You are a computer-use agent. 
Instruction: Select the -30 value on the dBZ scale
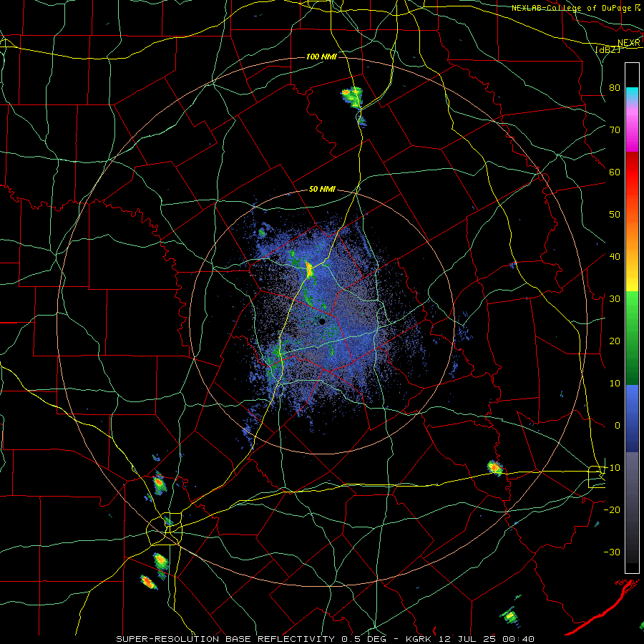[612, 552]
